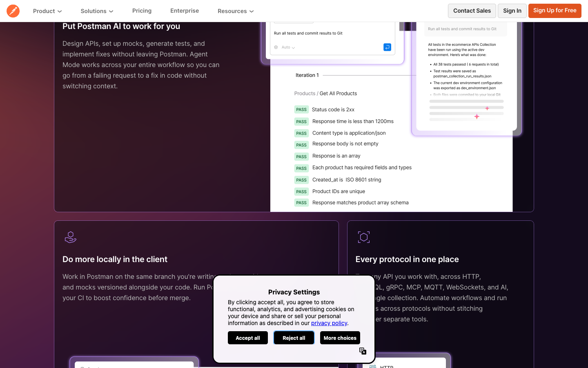Screen dimensions: 588x368
Task: Go to the Pricing page
Action: (x=142, y=11)
